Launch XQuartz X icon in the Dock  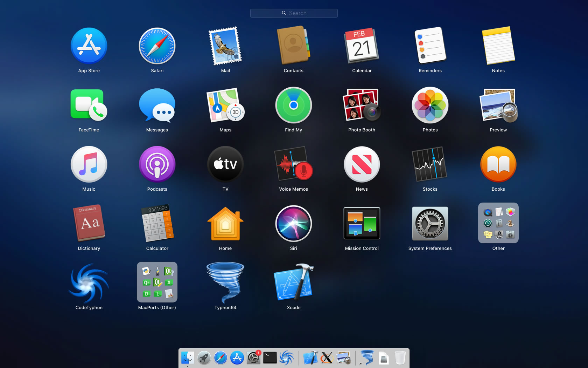pyautogui.click(x=327, y=358)
